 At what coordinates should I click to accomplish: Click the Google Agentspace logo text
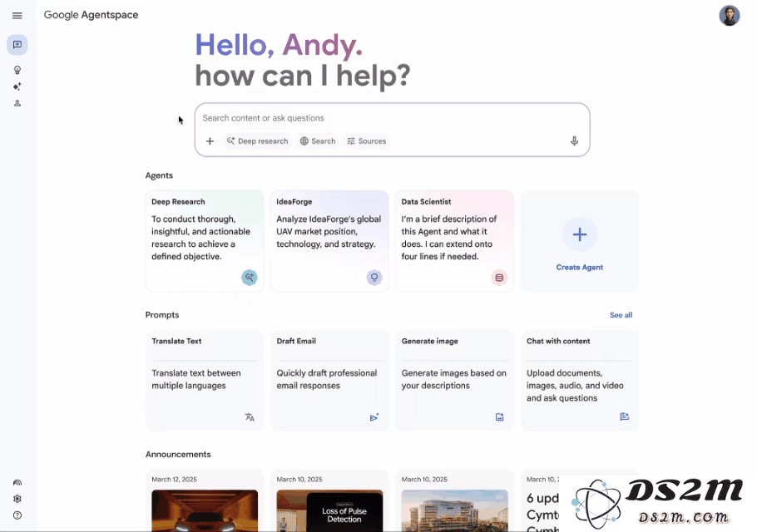click(x=91, y=15)
